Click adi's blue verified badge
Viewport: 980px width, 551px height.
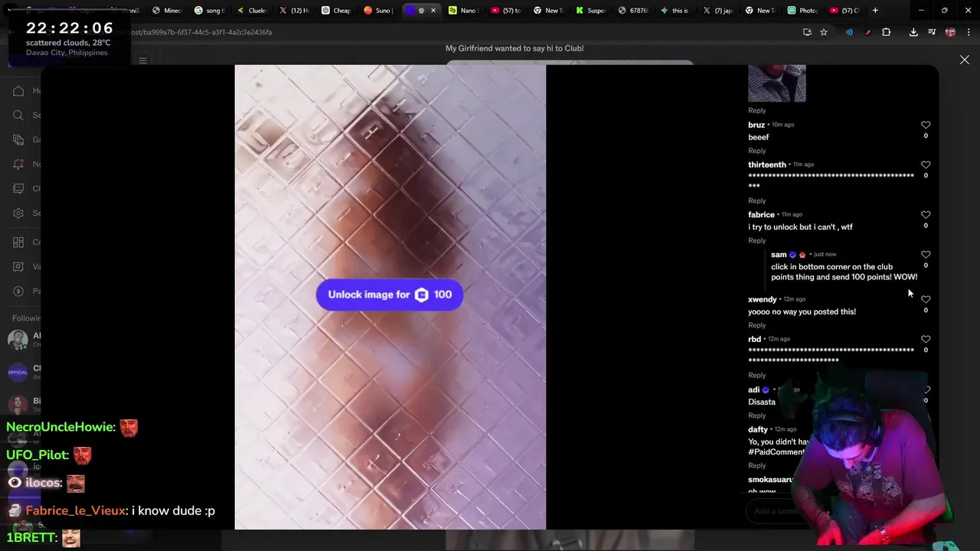(766, 390)
